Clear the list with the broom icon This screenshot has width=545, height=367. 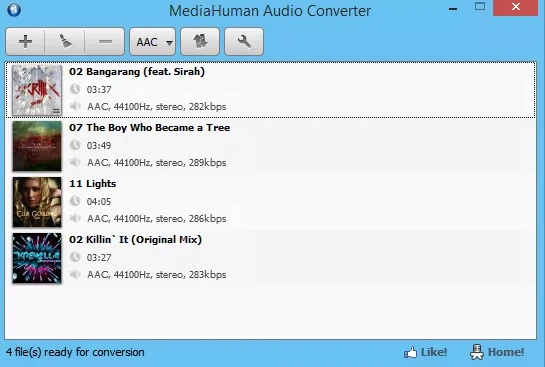point(65,42)
